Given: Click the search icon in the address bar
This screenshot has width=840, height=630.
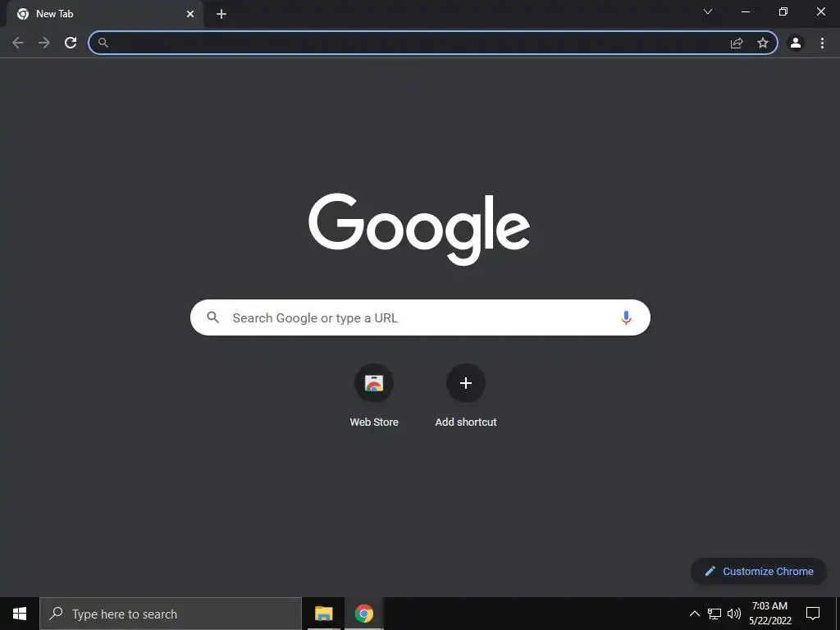Looking at the screenshot, I should (103, 43).
